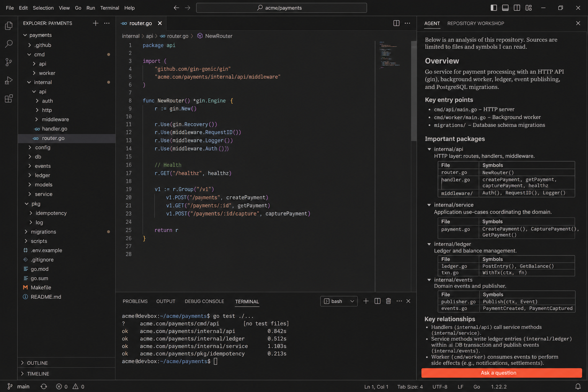Click UTF-8 encoding in status bar

[x=440, y=387]
